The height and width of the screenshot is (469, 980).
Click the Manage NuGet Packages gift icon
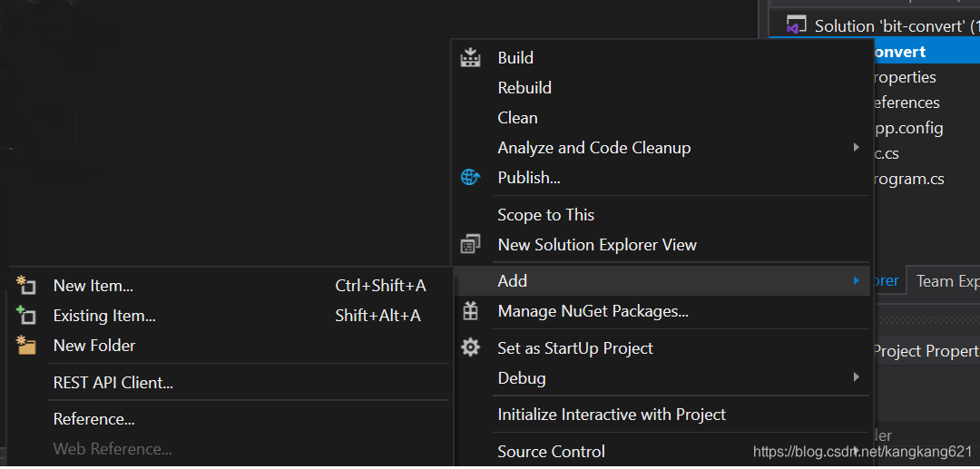pos(470,311)
